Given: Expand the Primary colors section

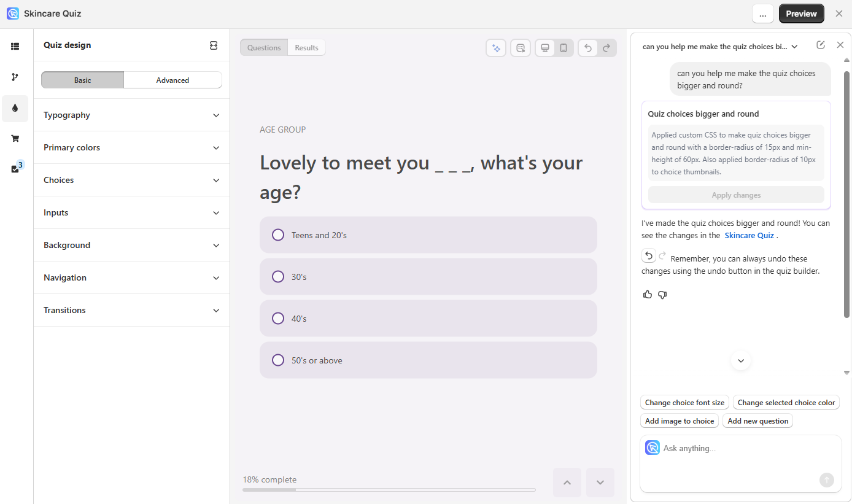Looking at the screenshot, I should point(131,147).
